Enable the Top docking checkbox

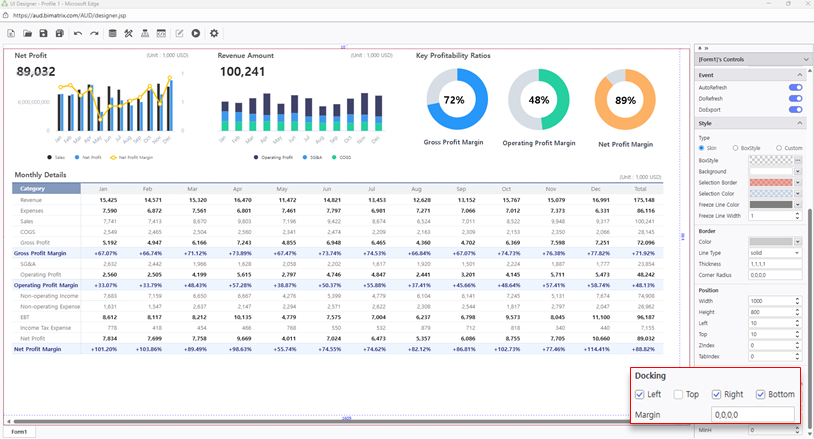point(679,395)
